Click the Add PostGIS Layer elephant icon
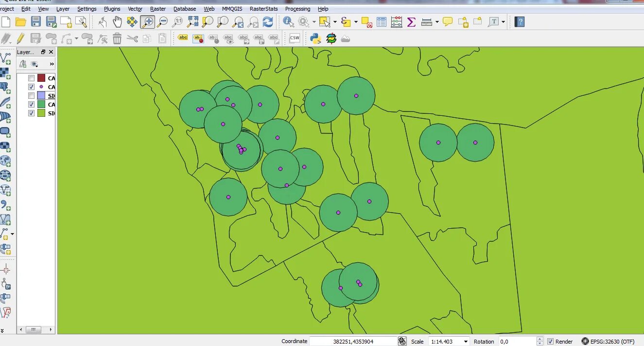The width and height of the screenshot is (644, 346). 5,88
